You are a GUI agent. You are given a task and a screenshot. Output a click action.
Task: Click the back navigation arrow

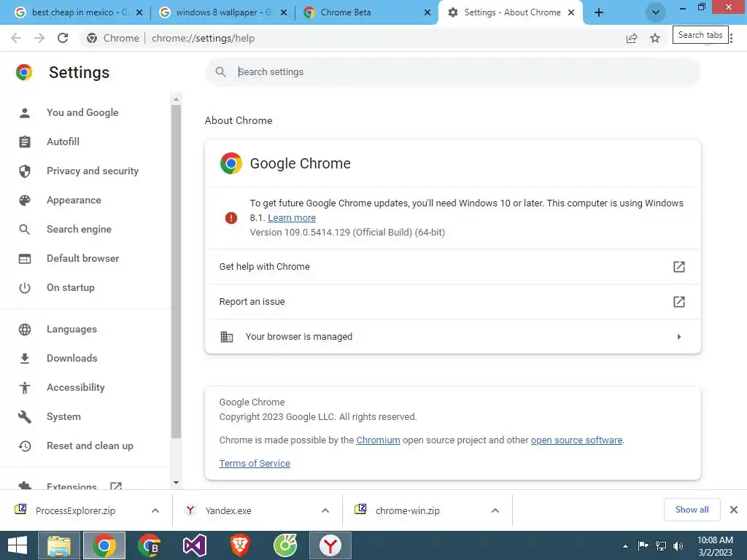coord(16,38)
